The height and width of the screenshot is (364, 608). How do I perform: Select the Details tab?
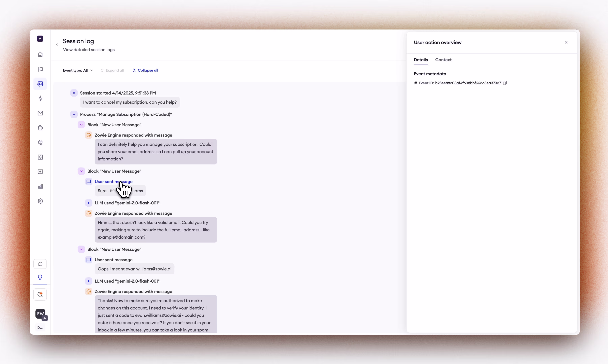pos(421,60)
